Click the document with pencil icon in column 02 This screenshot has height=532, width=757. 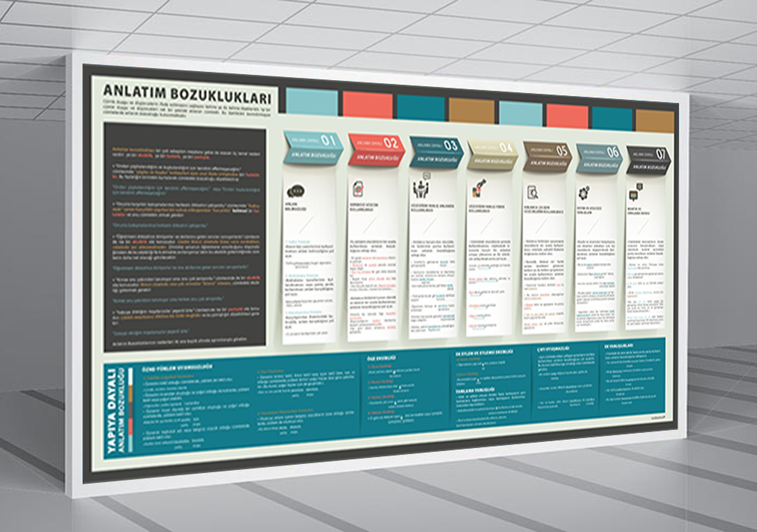[x=358, y=190]
